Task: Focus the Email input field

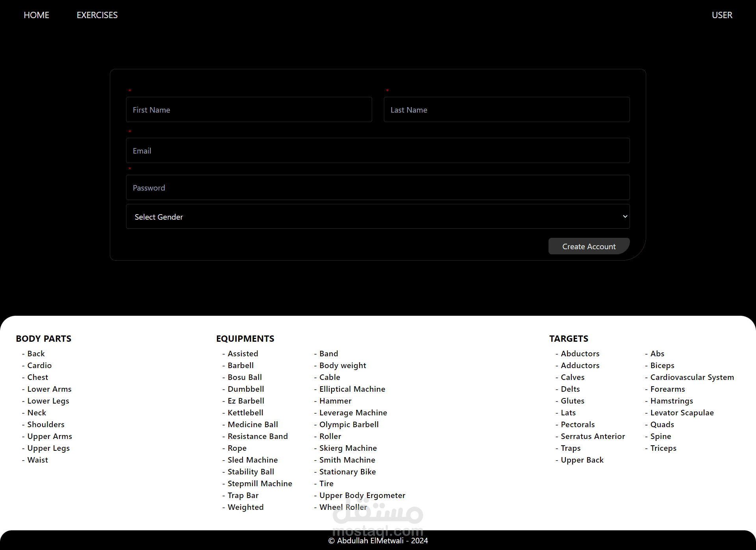Action: click(377, 151)
